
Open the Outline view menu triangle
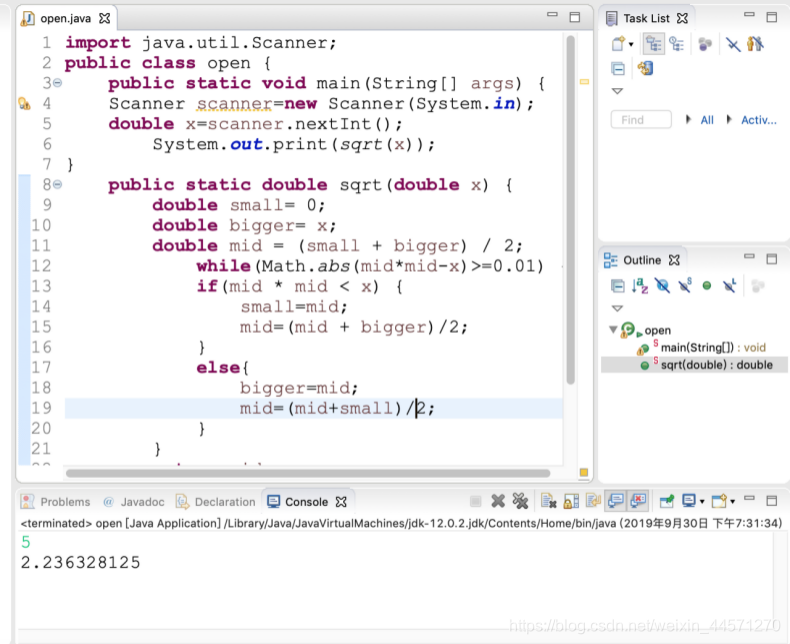coord(617,308)
